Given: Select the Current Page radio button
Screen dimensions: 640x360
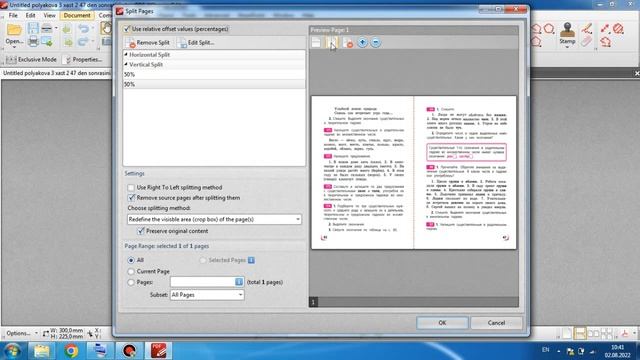Looking at the screenshot, I should tap(131, 271).
